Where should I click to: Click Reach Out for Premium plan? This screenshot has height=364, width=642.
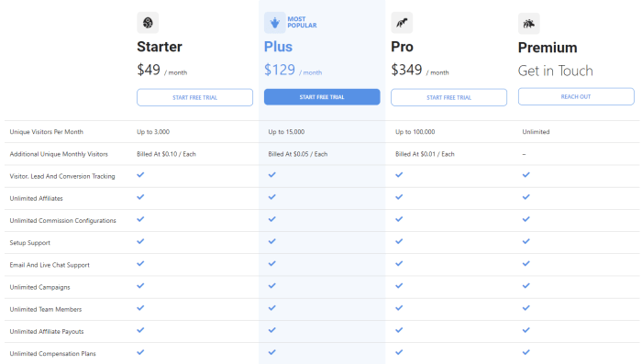point(576,96)
